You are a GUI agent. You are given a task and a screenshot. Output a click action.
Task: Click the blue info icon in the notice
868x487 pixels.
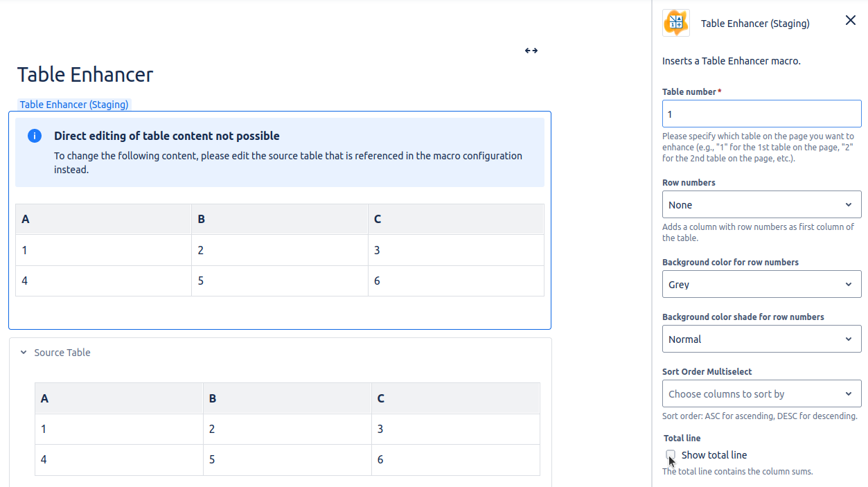35,136
